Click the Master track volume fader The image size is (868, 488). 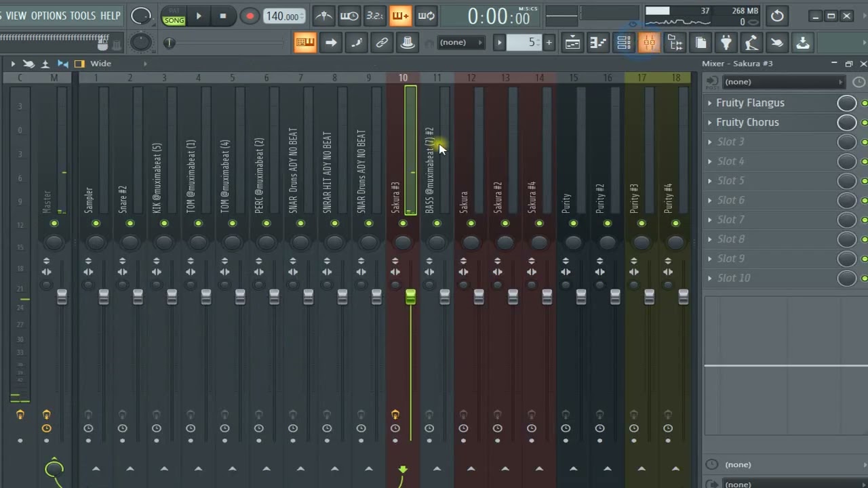click(62, 296)
